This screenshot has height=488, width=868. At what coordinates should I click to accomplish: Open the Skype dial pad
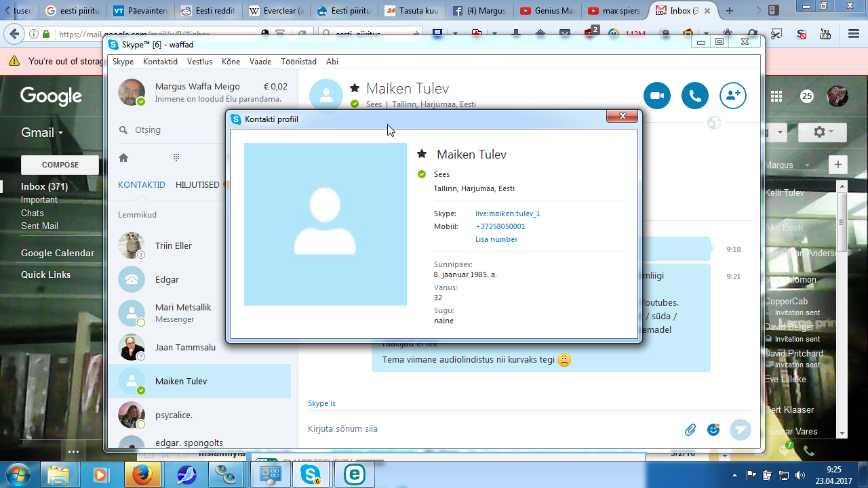tap(176, 157)
